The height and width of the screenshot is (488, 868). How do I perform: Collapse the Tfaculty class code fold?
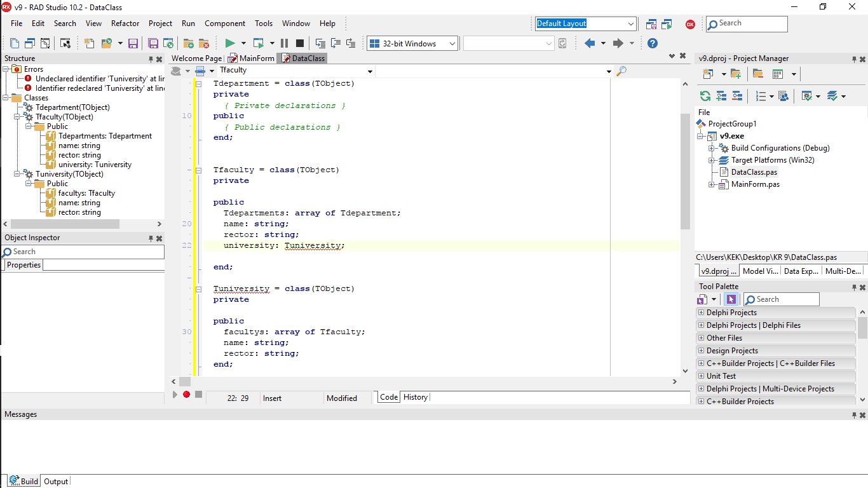point(199,170)
